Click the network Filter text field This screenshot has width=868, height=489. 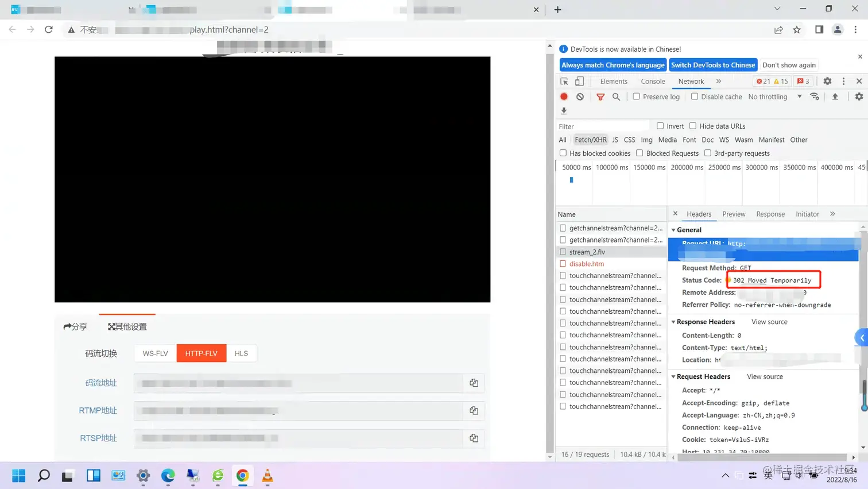coord(603,126)
